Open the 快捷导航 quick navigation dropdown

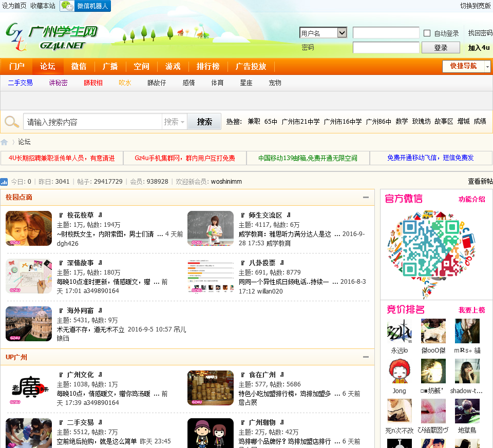466,66
